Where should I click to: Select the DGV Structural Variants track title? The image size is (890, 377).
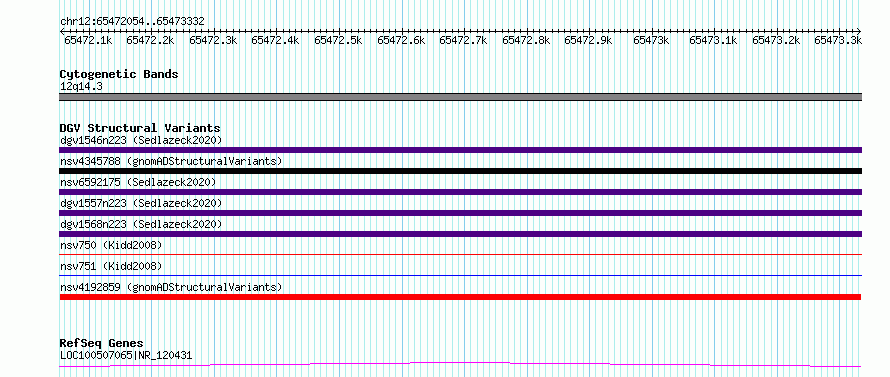tap(140, 128)
